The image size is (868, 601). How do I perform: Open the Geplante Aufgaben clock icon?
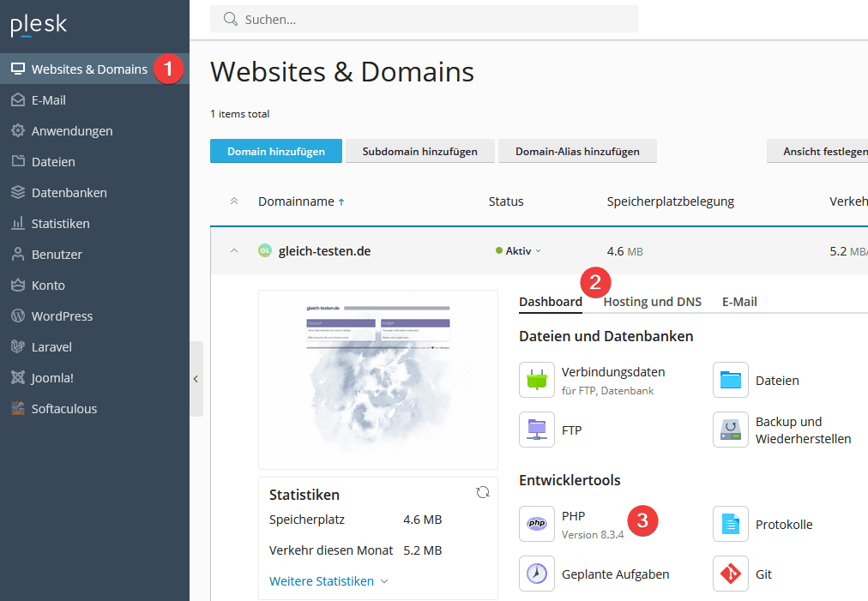pyautogui.click(x=537, y=574)
